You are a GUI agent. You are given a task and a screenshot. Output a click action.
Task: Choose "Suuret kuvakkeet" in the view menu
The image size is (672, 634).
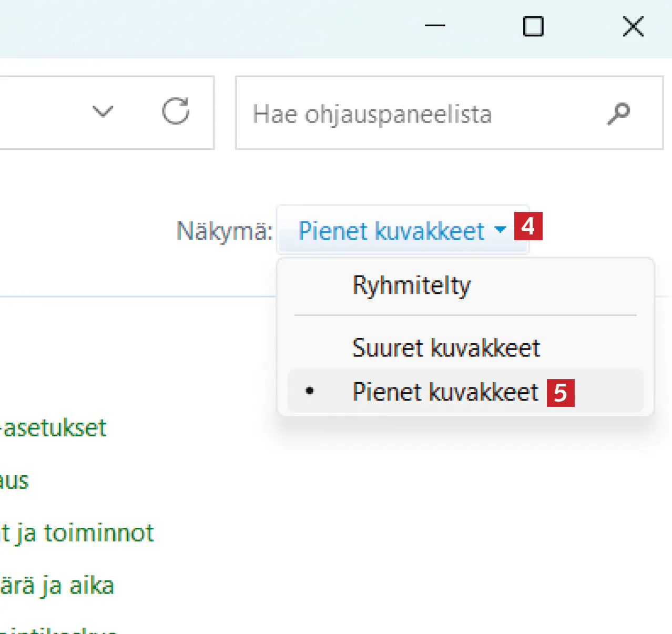pos(446,348)
